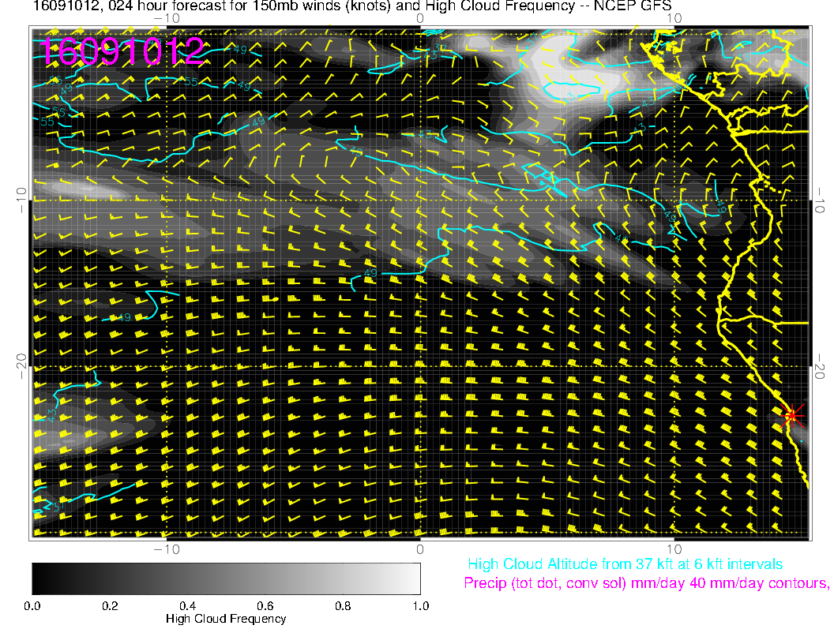Select the magenta 16091012 timestamp overlay
Viewport: 834px width, 644px height.
coord(122,51)
